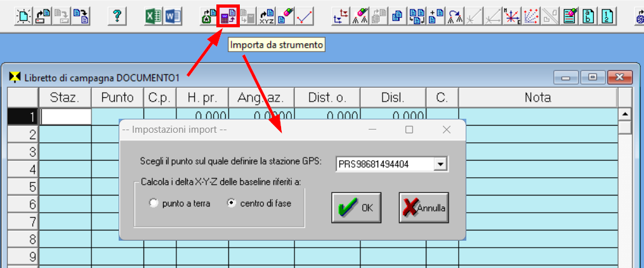The height and width of the screenshot is (268, 644).
Task: Click the new document icon
Action: (x=23, y=17)
